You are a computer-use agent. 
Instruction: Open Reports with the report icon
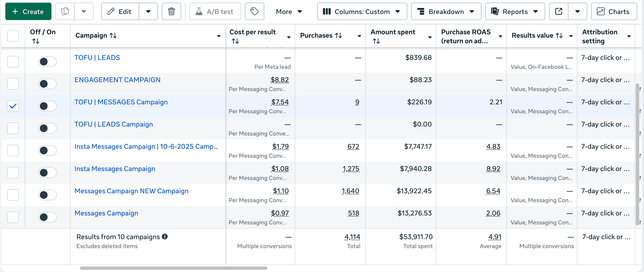tap(515, 11)
